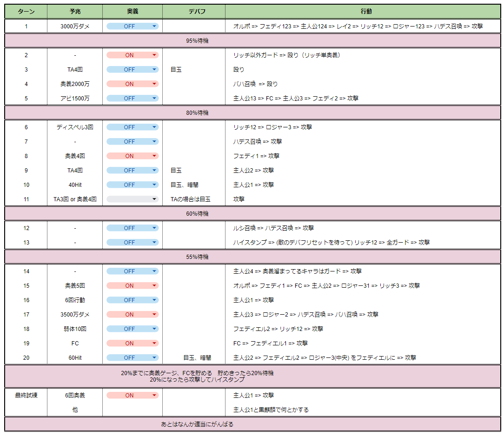This screenshot has width=504, height=436.
Task: Click the action cell reading バハ召喚 => 殴り
Action: coord(255,84)
